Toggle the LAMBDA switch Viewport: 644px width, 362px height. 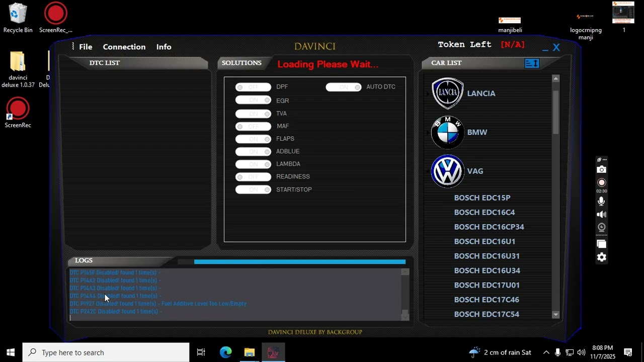[x=253, y=164]
